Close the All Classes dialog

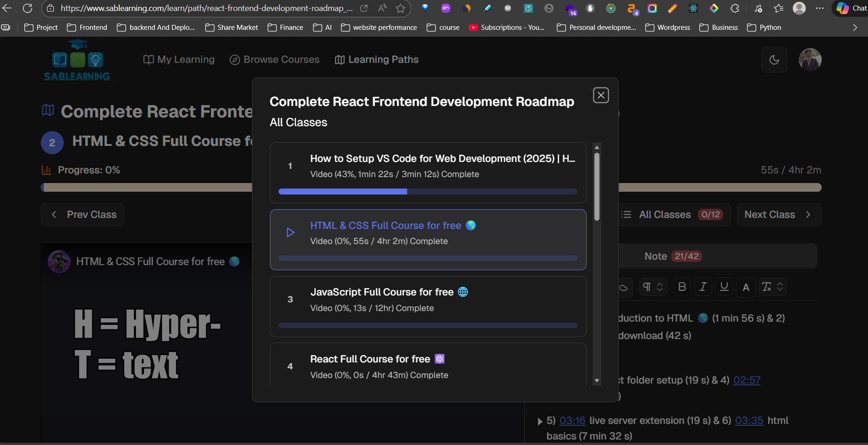point(601,95)
